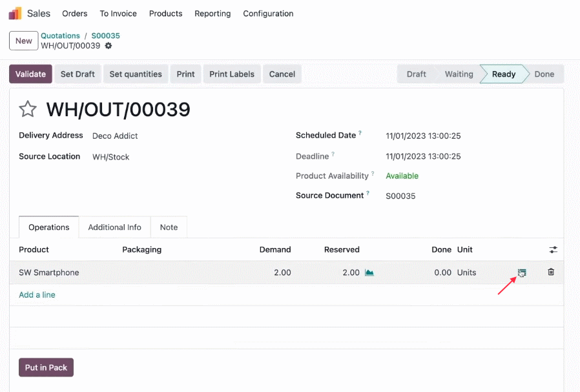Click Source Document value S00035
This screenshot has width=580, height=392.
click(x=400, y=196)
